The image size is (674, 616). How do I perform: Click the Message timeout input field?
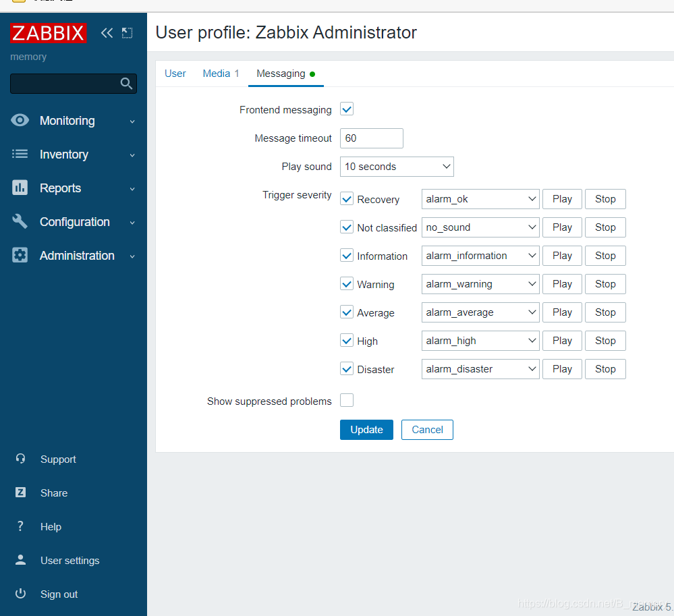371,138
